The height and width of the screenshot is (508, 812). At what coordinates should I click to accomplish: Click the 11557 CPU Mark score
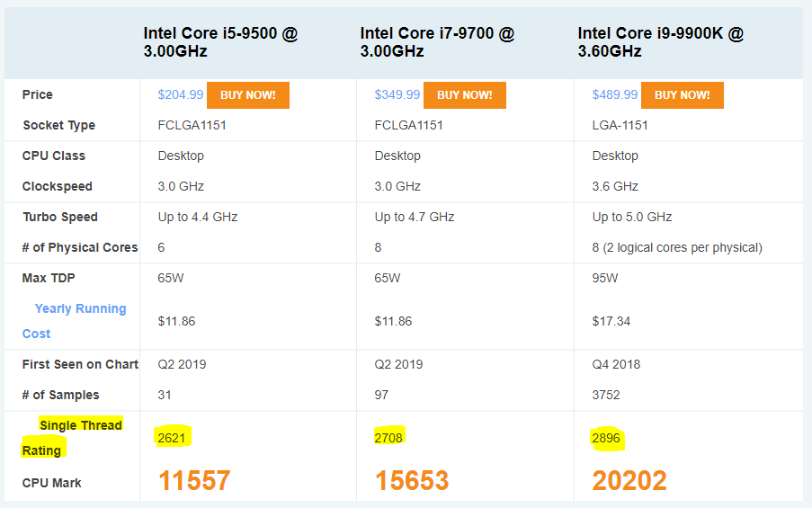tap(194, 481)
